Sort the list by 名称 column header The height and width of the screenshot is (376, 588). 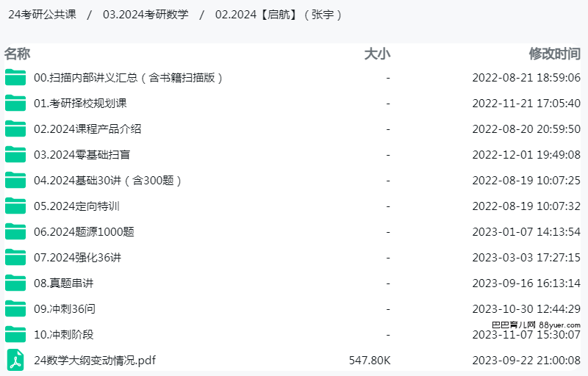(17, 54)
